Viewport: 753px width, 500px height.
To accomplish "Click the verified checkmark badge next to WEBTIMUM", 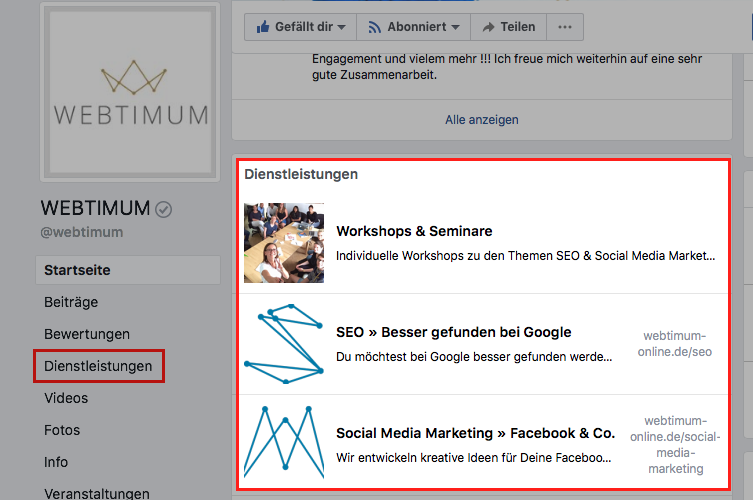I will [164, 209].
